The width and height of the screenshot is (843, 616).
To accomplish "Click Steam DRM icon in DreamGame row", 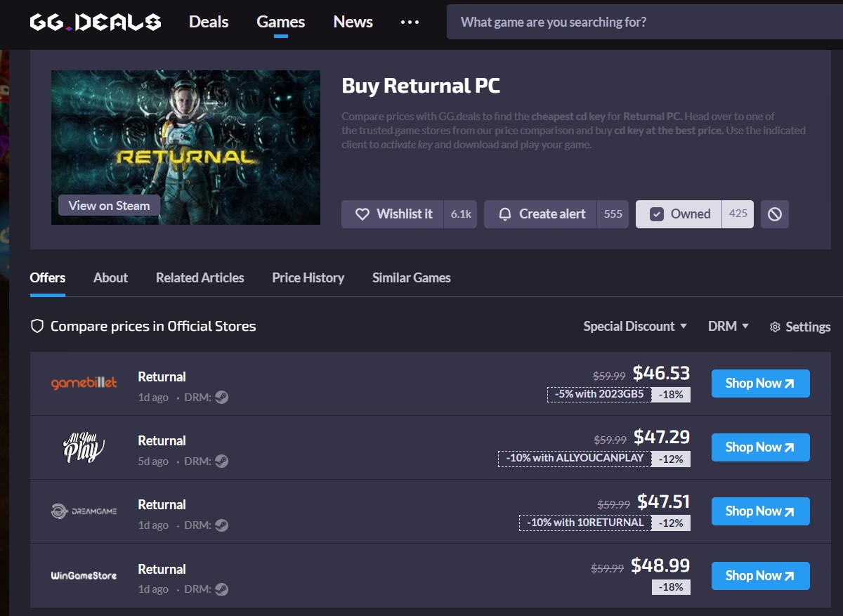I will pos(221,525).
